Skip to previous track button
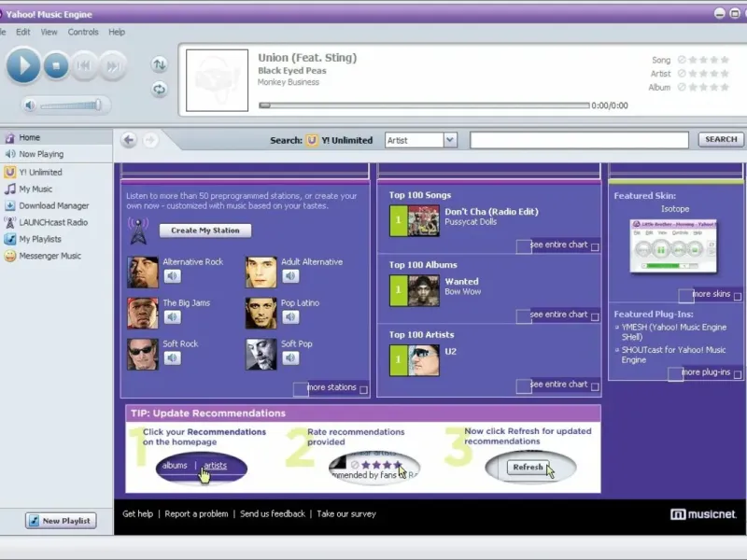The height and width of the screenshot is (560, 747). tap(84, 65)
